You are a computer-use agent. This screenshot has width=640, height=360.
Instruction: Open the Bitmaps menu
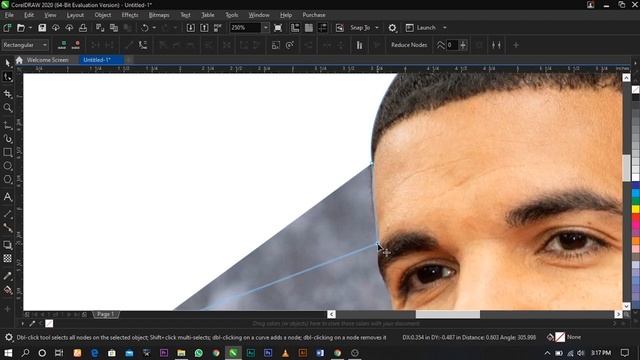pyautogui.click(x=159, y=15)
